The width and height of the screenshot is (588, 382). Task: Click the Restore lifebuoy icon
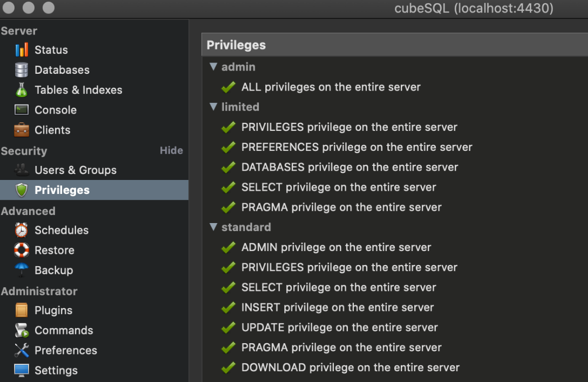pyautogui.click(x=22, y=250)
